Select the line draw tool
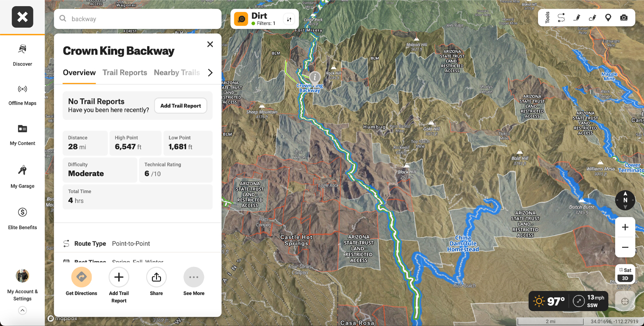This screenshot has height=326, width=644. [577, 17]
